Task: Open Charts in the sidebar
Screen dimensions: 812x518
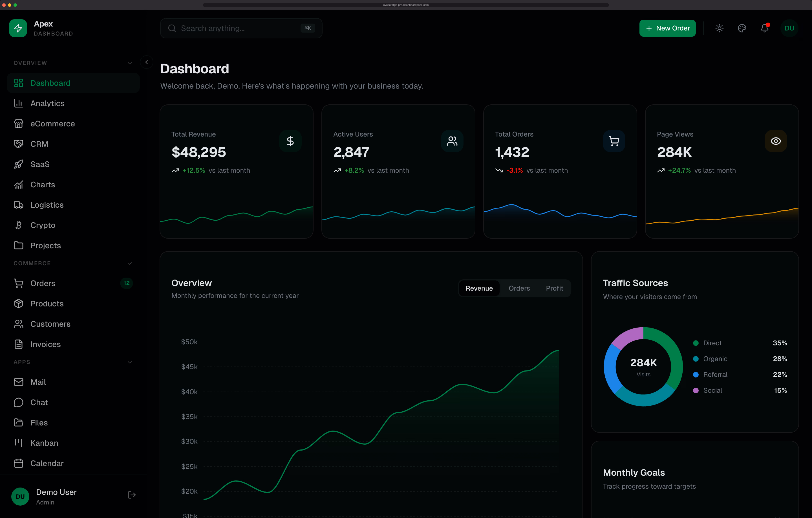Action: tap(73, 185)
